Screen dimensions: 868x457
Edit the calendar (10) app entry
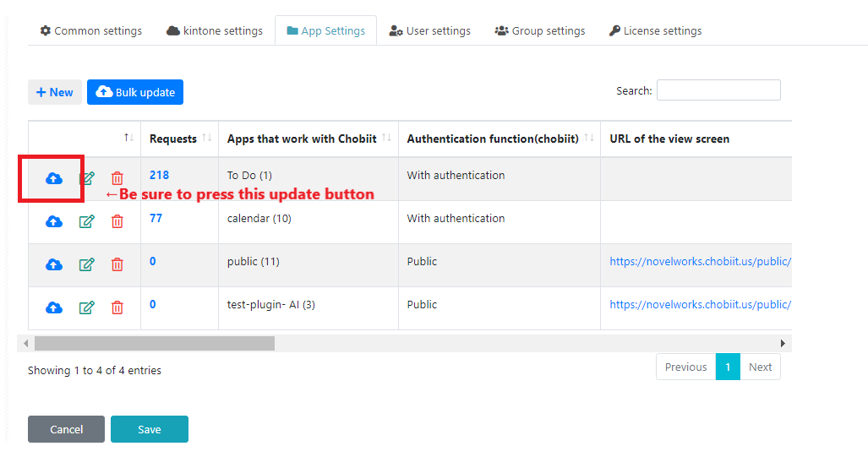click(x=86, y=221)
